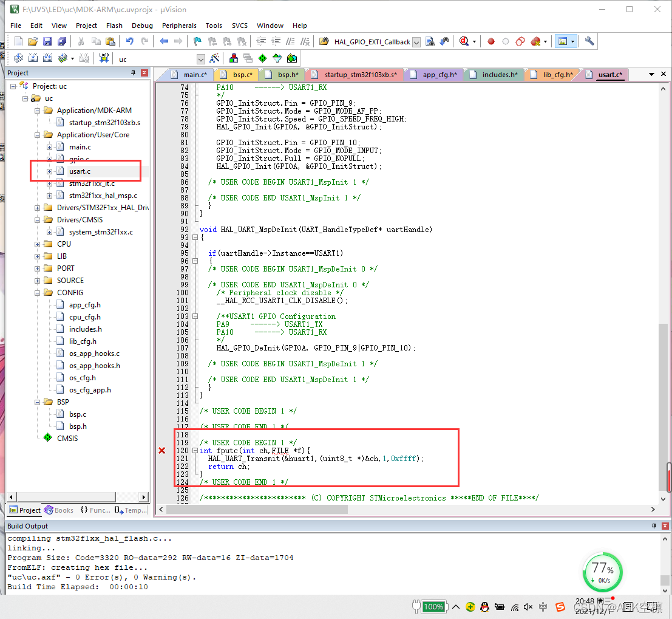Select usart.c in the project tree
Image resolution: width=672 pixels, height=619 pixels.
tap(80, 171)
